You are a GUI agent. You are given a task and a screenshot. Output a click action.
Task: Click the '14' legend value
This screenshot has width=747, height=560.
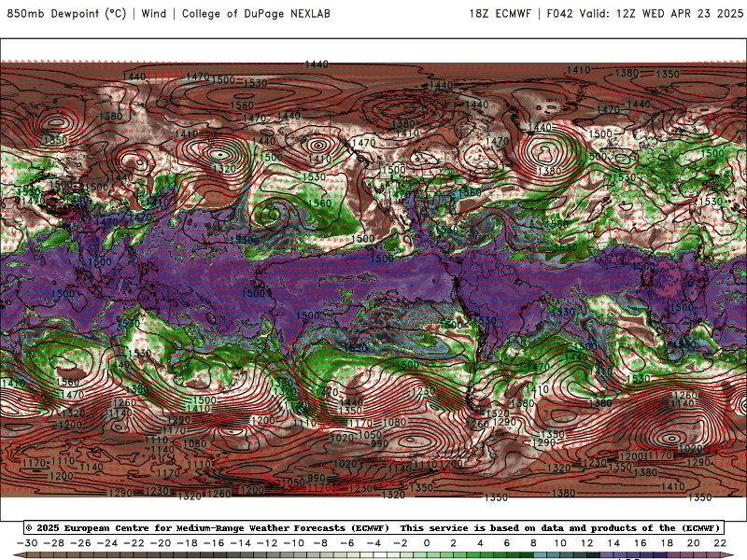coord(613,543)
